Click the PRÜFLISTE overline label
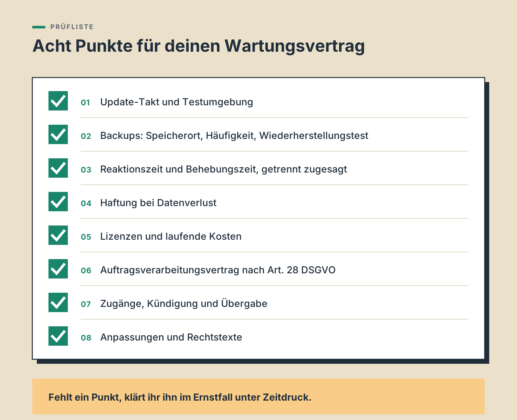This screenshot has width=517, height=420. tap(72, 27)
